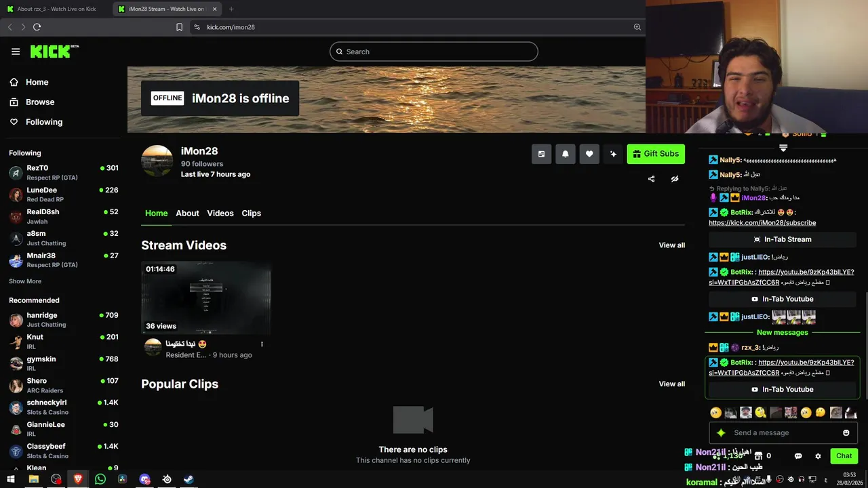Open Windows Start menu
The height and width of the screenshot is (488, 868).
(x=11, y=479)
